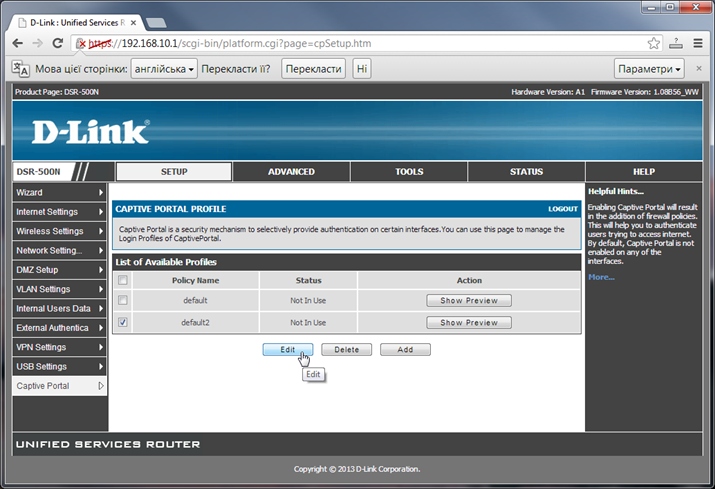The image size is (715, 489).
Task: Reload the page with the refresh icon
Action: [x=57, y=44]
